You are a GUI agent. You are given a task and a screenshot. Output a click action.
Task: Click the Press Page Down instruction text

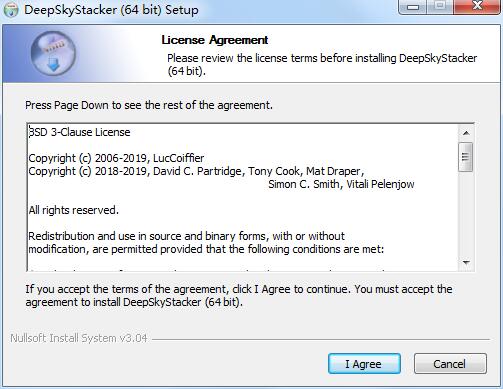[x=149, y=105]
